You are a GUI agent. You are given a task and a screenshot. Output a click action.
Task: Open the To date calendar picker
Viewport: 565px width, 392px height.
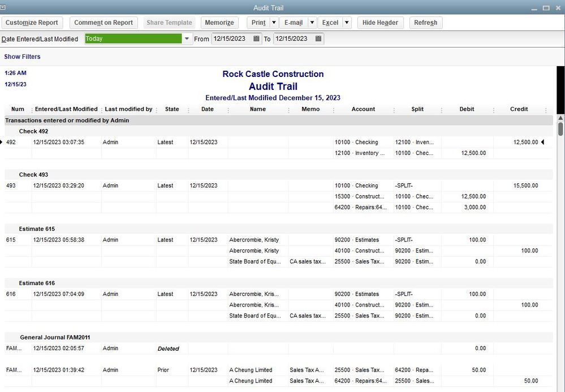click(318, 39)
